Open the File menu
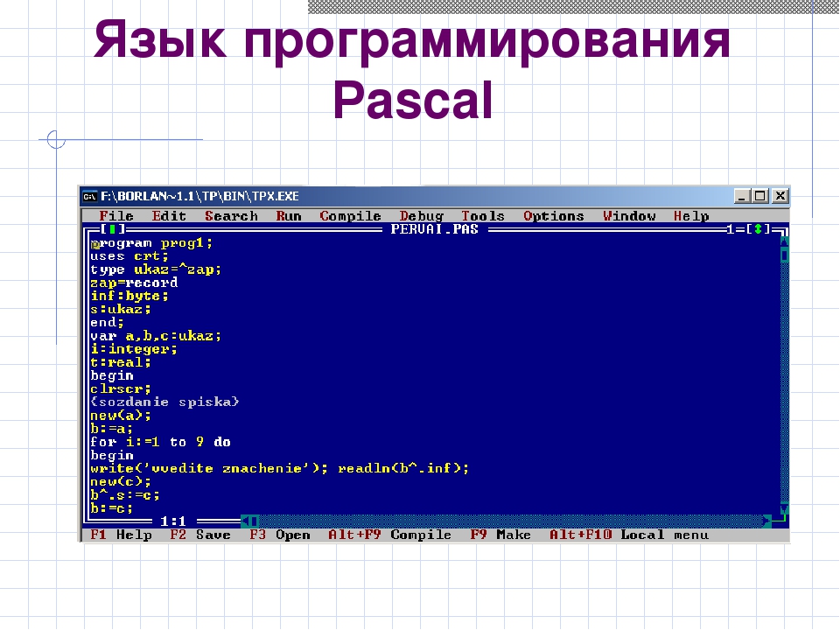The width and height of the screenshot is (840, 630). [116, 216]
